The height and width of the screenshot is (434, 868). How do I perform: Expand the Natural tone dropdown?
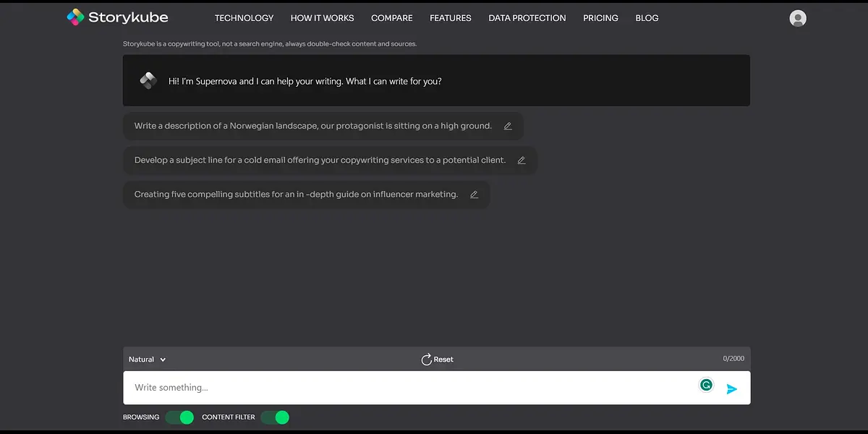pyautogui.click(x=148, y=359)
